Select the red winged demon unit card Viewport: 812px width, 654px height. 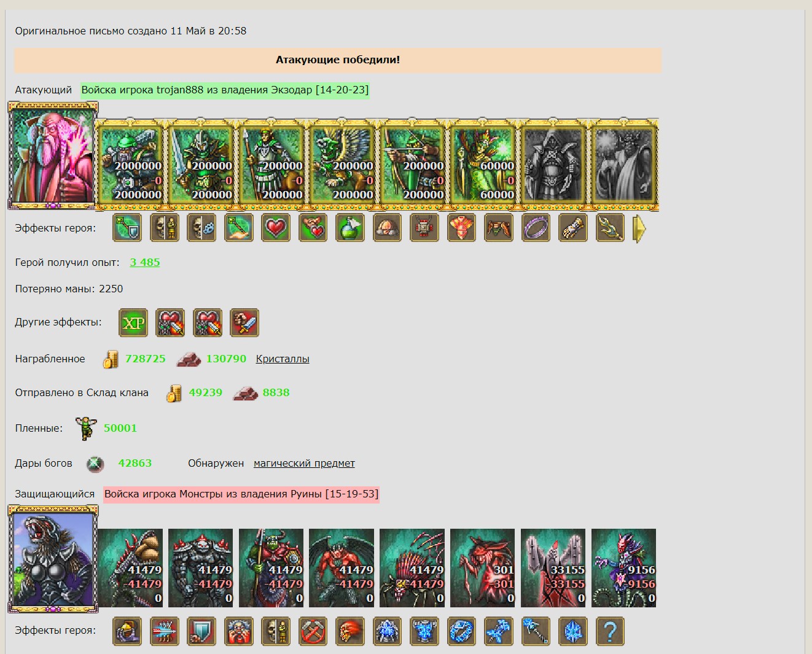pyautogui.click(x=342, y=568)
